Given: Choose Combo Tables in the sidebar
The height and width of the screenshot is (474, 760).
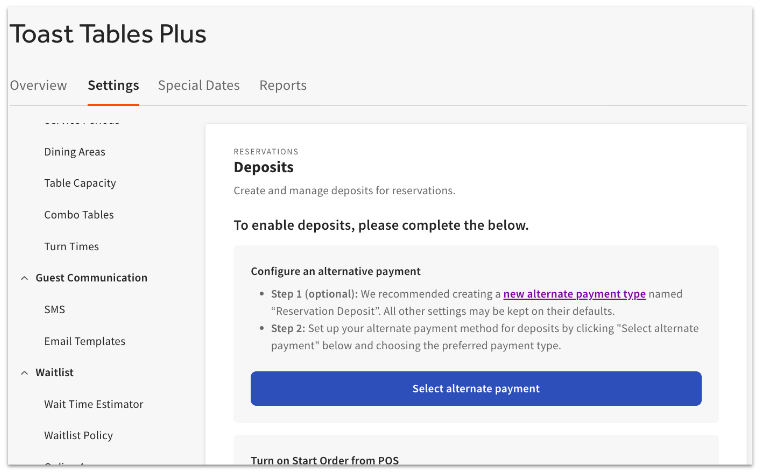Looking at the screenshot, I should [x=79, y=215].
